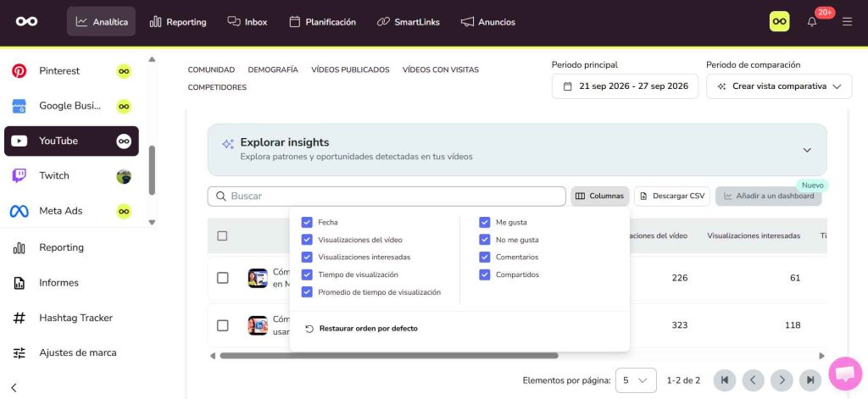Uncheck Tiempo de visualización column

(x=307, y=274)
